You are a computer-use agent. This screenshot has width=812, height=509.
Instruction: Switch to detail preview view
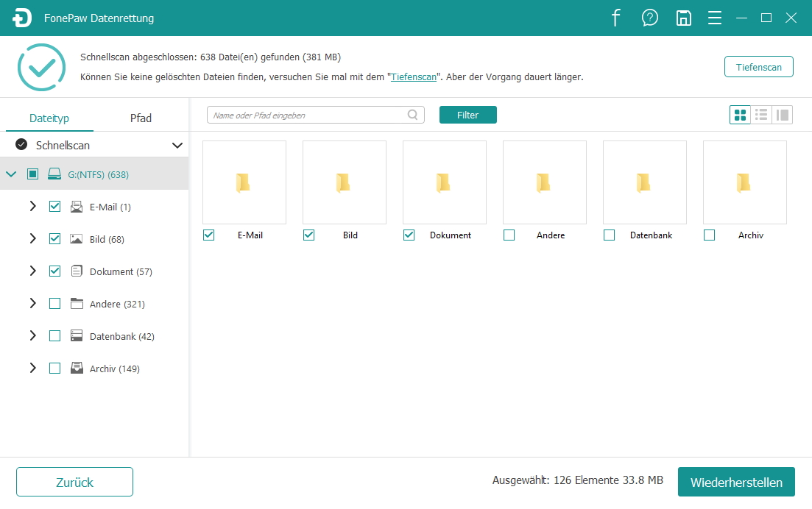pyautogui.click(x=783, y=115)
